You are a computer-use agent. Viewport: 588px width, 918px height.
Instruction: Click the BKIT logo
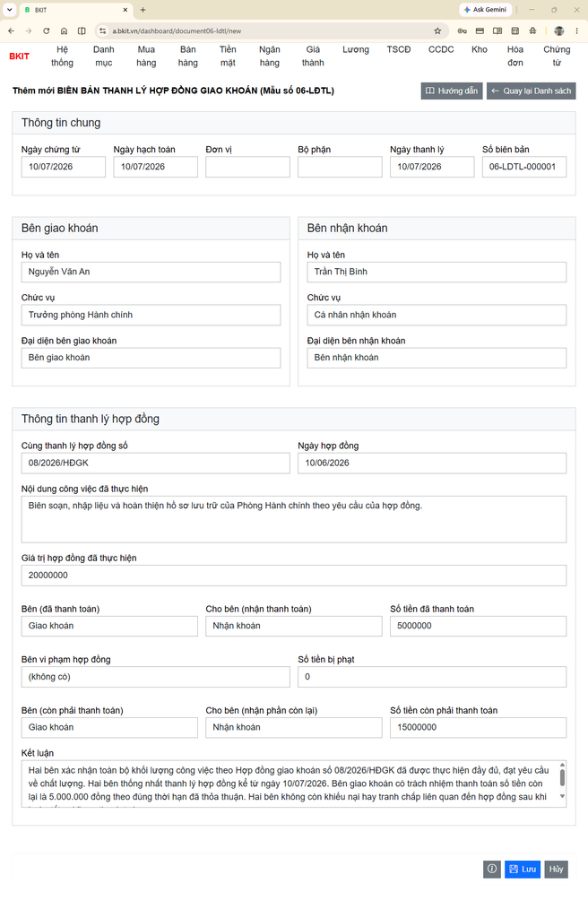point(20,56)
